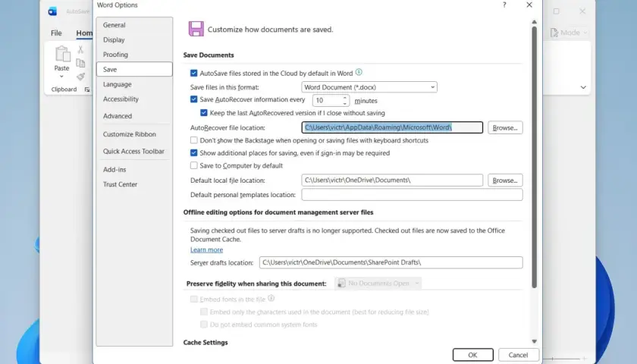Open the No Documents Open dropdown
637x364 pixels.
point(378,283)
